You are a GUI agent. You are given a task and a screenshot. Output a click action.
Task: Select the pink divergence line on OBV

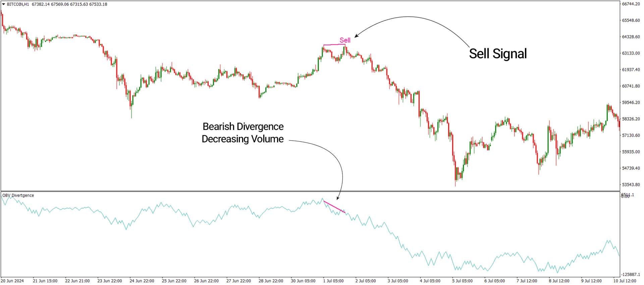tap(334, 207)
